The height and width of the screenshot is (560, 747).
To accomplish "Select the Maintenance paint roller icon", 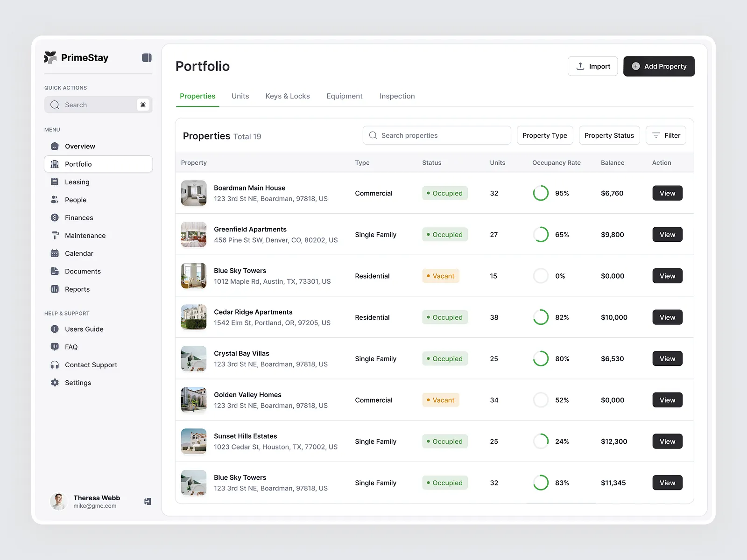I will [55, 235].
